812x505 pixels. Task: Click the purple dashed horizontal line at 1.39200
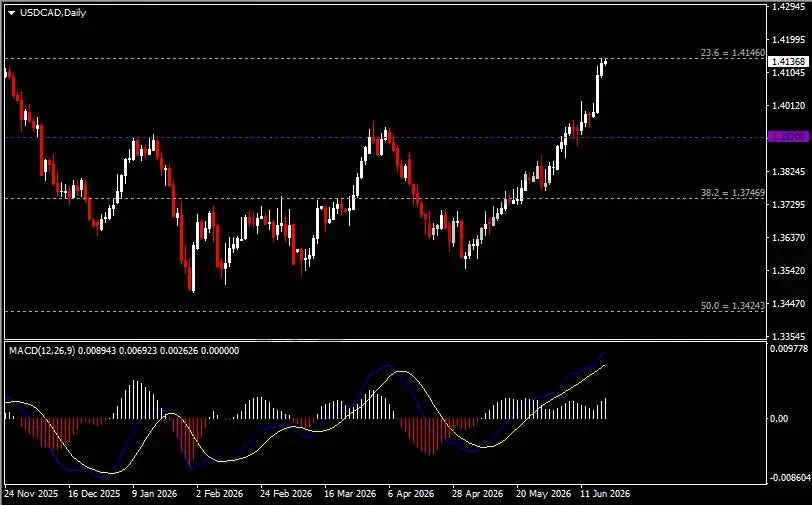point(384,137)
